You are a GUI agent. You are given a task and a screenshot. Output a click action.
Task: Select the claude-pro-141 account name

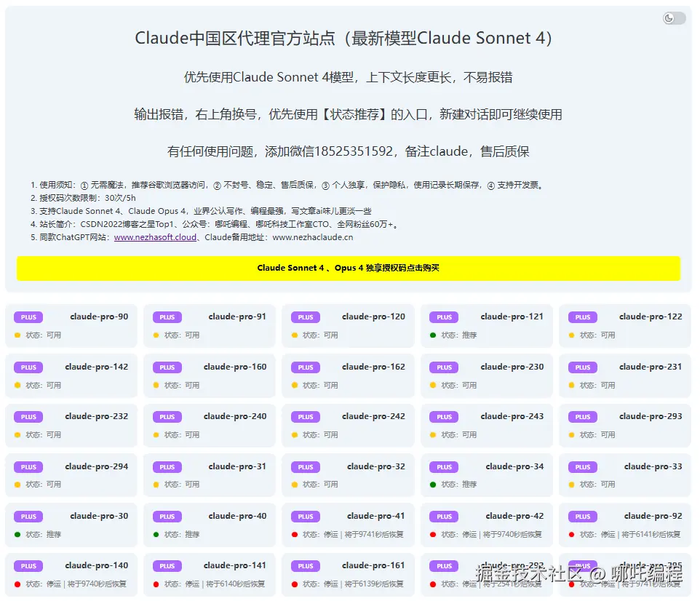pos(235,566)
